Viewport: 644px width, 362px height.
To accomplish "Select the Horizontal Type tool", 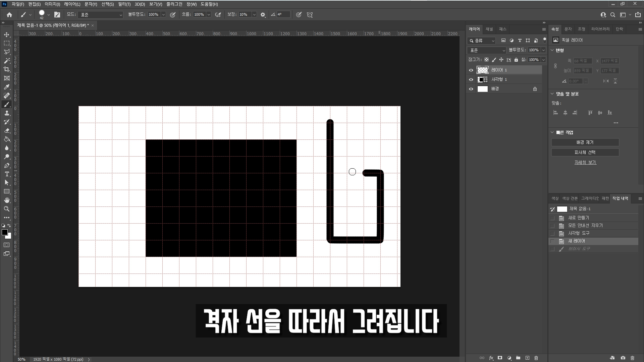I will pyautogui.click(x=7, y=174).
